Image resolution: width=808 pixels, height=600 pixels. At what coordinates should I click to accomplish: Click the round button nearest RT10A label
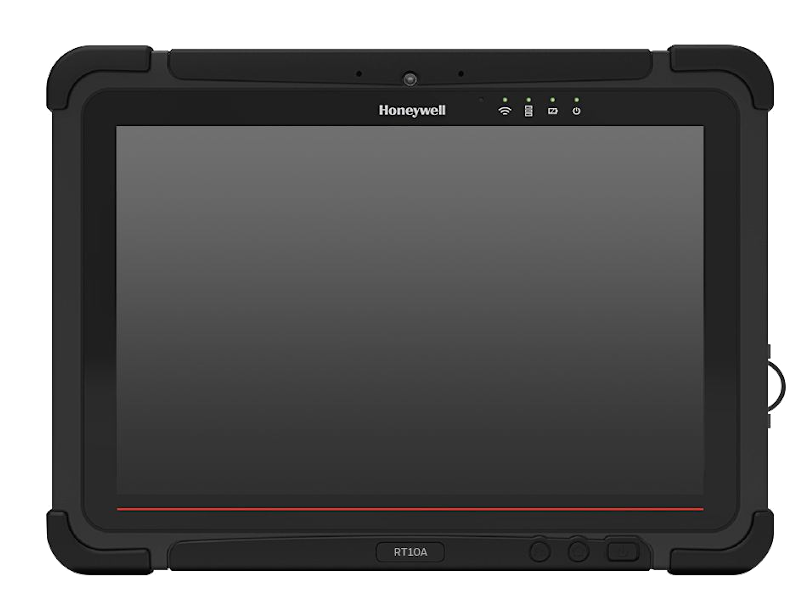pyautogui.click(x=540, y=552)
